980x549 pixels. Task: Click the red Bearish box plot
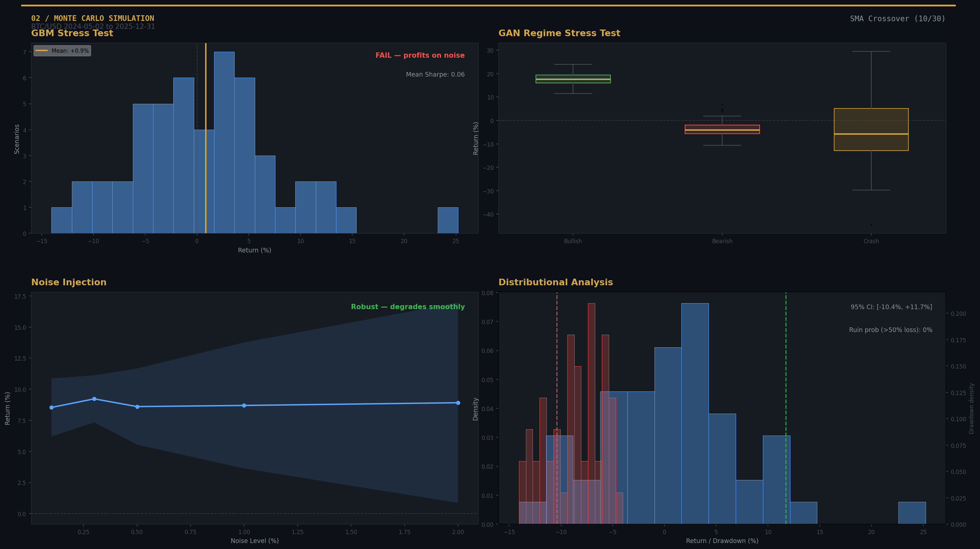click(x=722, y=129)
